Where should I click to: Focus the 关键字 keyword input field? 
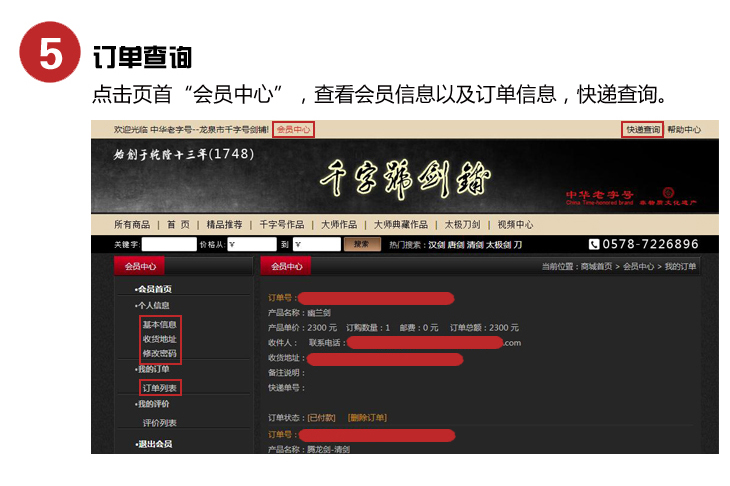(x=169, y=244)
